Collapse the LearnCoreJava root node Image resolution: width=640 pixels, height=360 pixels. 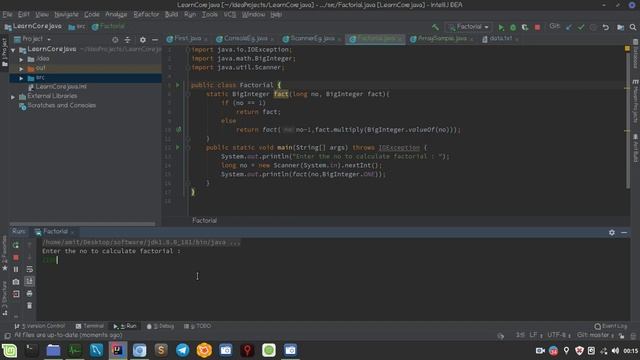[x=13, y=49]
